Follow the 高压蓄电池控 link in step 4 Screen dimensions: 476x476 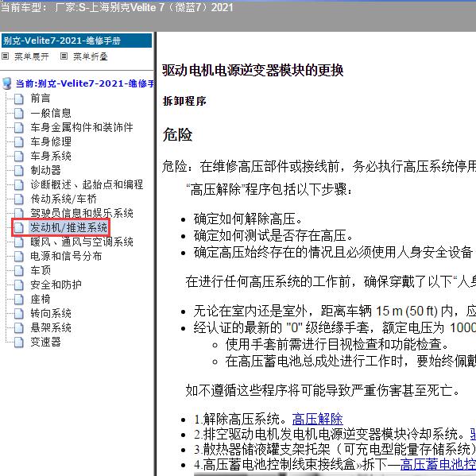point(438,464)
